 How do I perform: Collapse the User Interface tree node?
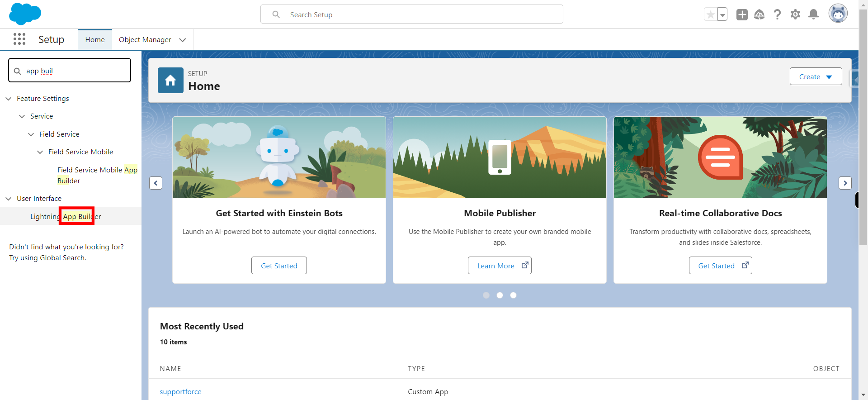[9, 199]
